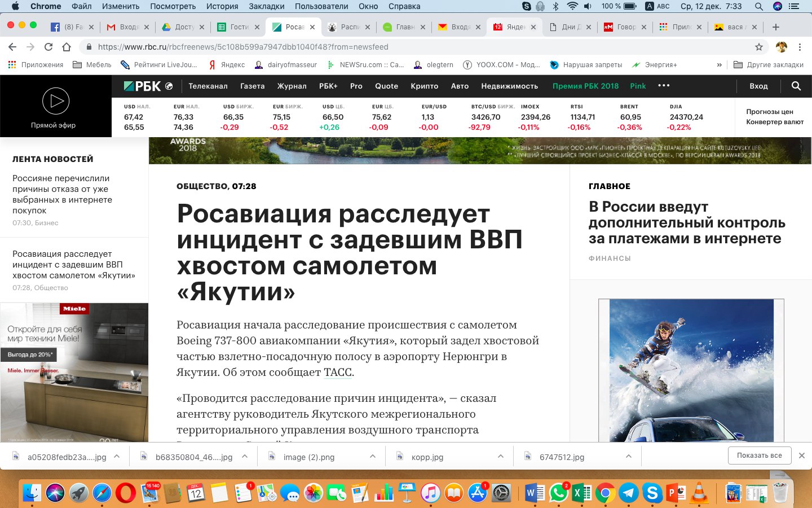This screenshot has height=508, width=812.
Task: Open the search magnifier on RBC header
Action: coord(796,86)
